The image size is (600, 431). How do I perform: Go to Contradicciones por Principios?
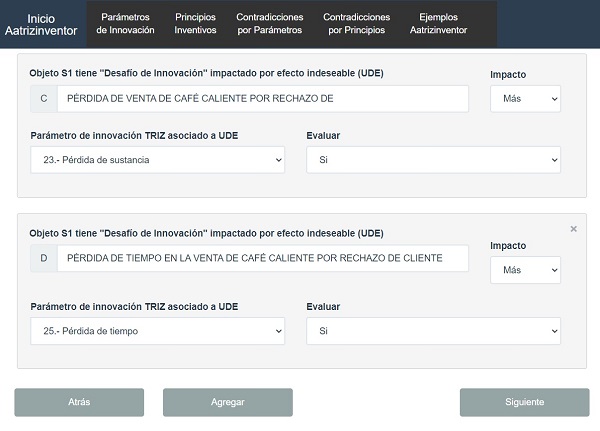(358, 24)
